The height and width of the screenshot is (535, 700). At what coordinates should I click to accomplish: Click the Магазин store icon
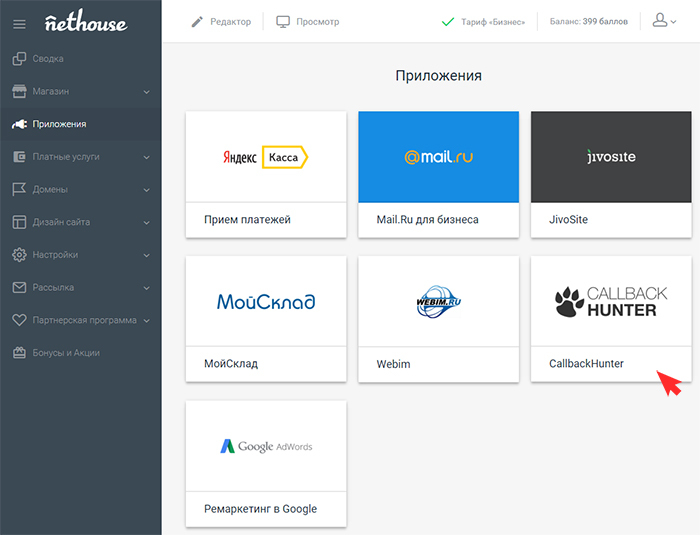coord(19,91)
